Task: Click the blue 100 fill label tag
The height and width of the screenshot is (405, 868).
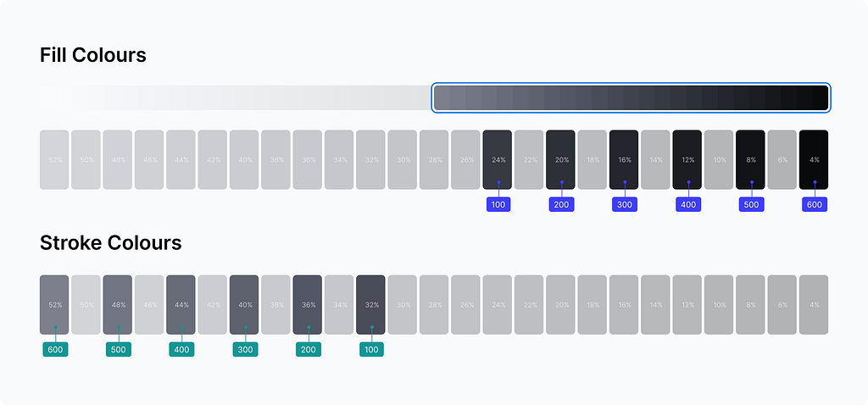Action: click(x=498, y=204)
